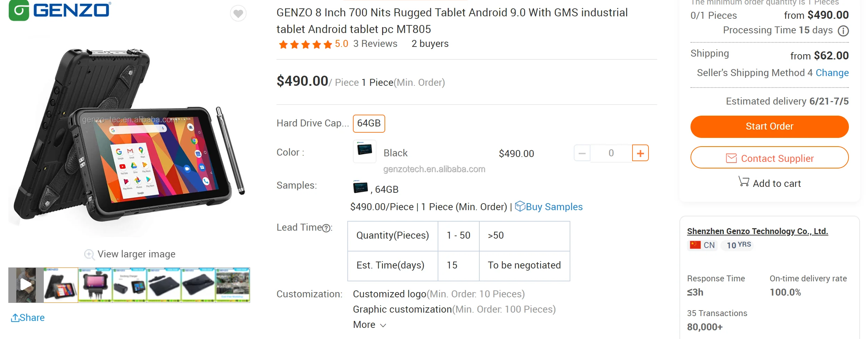Play the product video thumbnail

tap(26, 285)
